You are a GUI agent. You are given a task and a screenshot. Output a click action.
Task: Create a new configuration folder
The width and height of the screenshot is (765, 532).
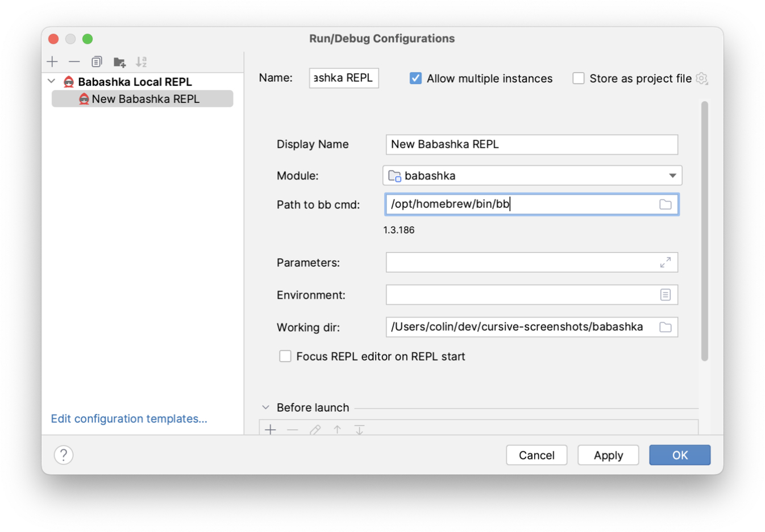tap(119, 62)
